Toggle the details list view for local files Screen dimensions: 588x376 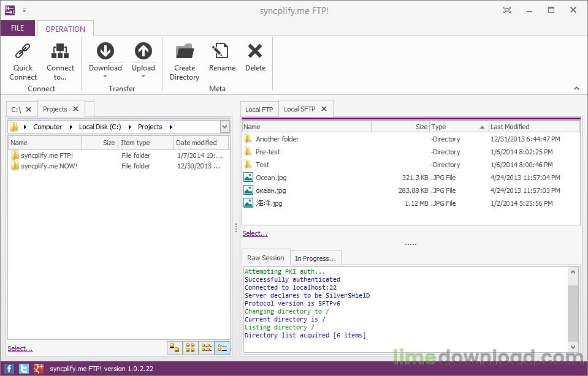tap(222, 347)
